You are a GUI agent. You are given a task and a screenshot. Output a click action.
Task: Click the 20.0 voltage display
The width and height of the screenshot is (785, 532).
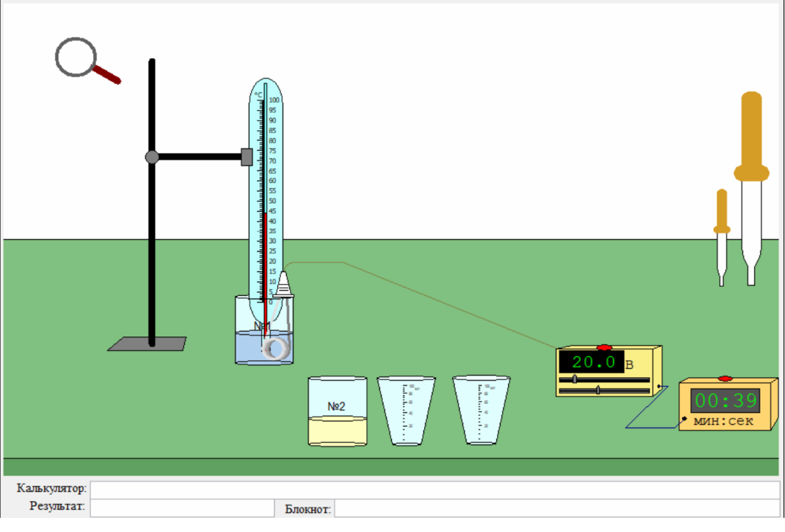(x=592, y=362)
